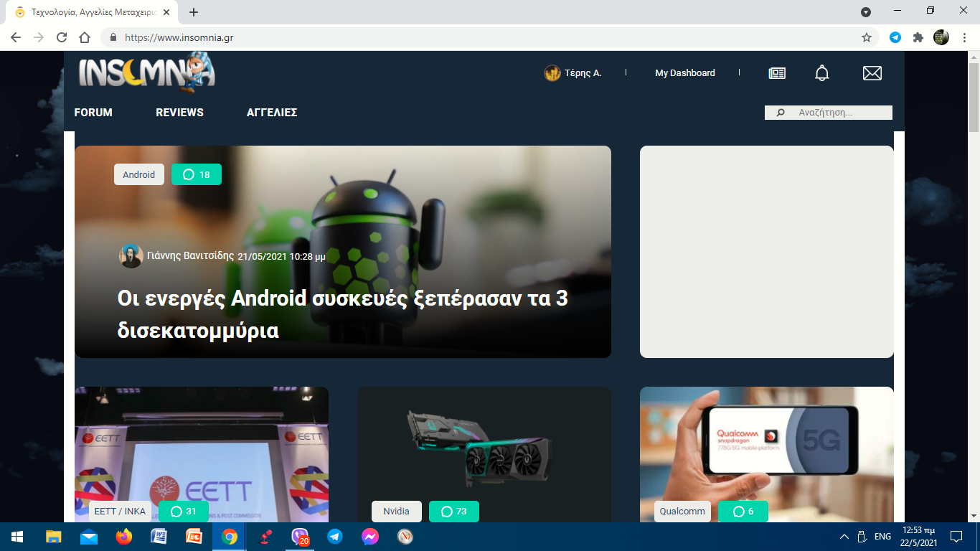Open the EETT article thumbnail

(202, 455)
